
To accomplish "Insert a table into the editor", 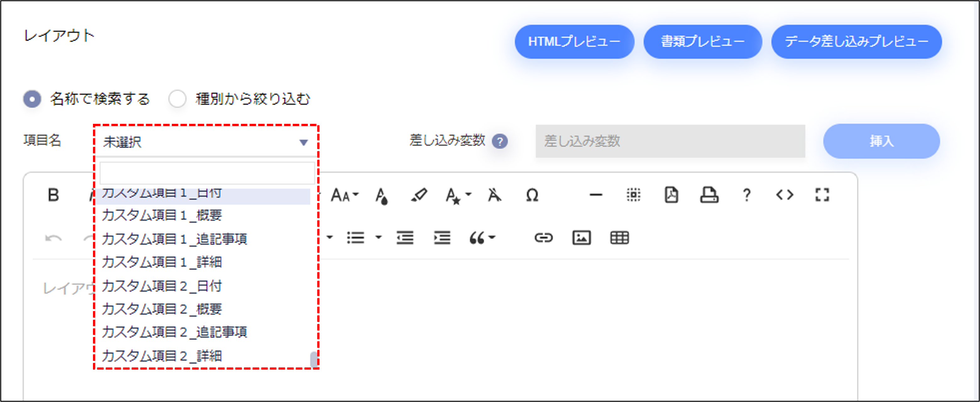I will (619, 238).
